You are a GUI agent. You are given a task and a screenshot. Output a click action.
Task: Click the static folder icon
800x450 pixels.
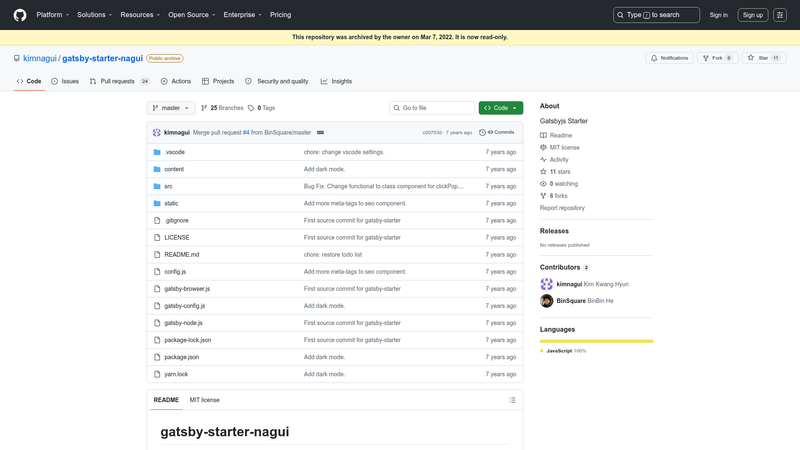[157, 203]
